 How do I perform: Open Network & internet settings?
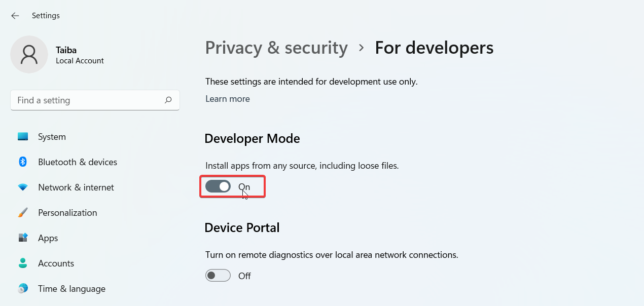(x=76, y=187)
